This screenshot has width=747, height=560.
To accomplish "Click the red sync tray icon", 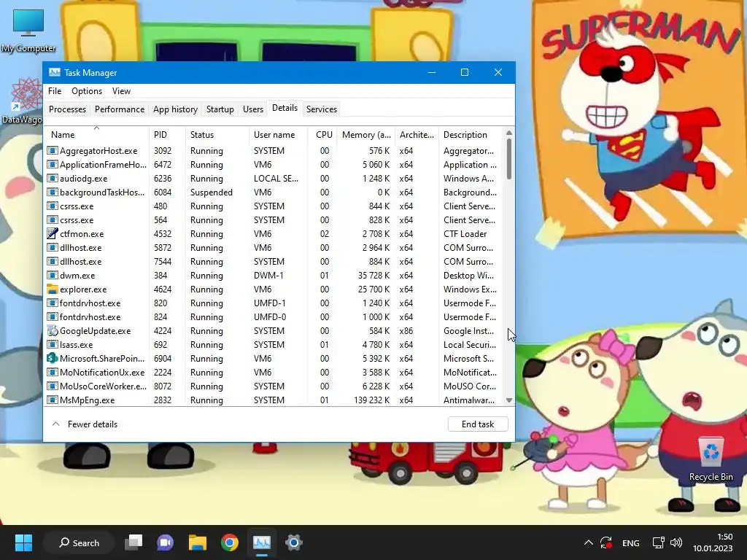I will pos(606,542).
